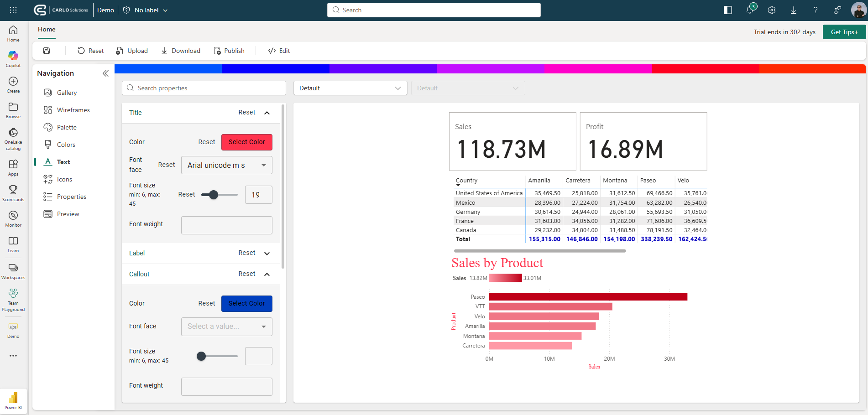Expand the Label section
Screen dimensions: 868x415
coord(267,253)
